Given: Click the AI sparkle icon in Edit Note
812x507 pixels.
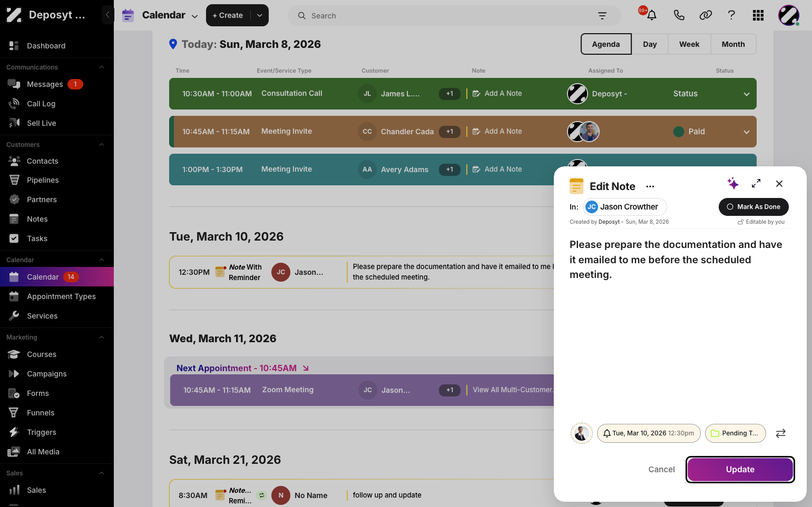Looking at the screenshot, I should click(x=733, y=183).
